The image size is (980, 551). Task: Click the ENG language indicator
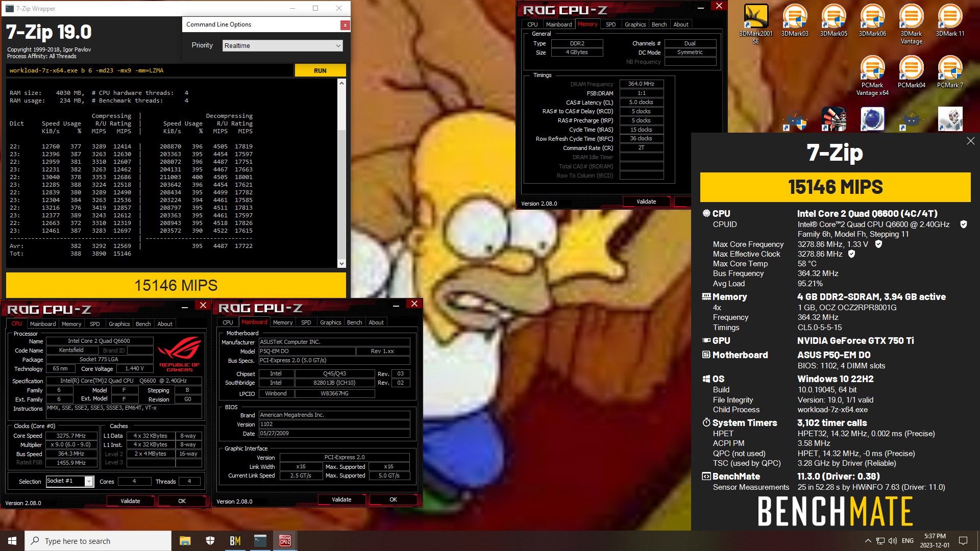tap(908, 541)
